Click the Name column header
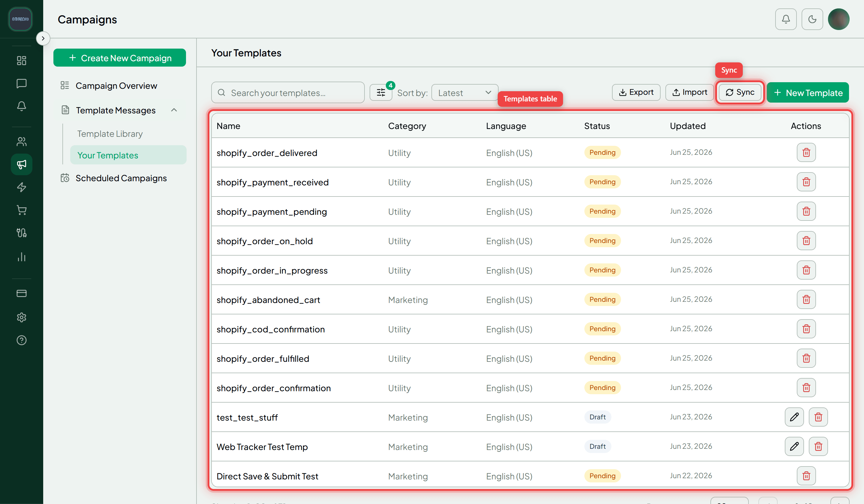Image resolution: width=864 pixels, height=504 pixels. (228, 126)
